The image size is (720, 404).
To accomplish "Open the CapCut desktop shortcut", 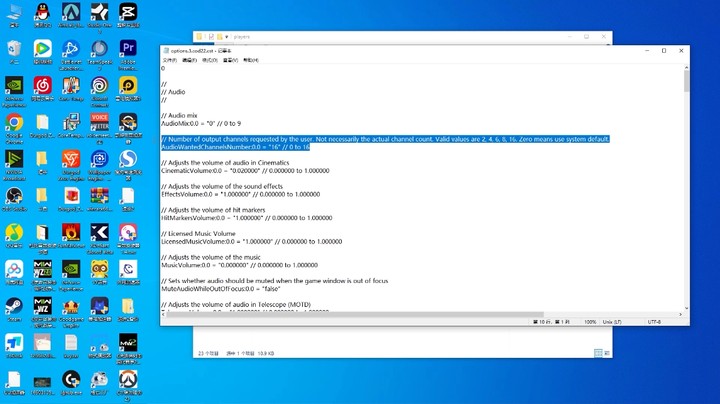I will pyautogui.click(x=128, y=15).
